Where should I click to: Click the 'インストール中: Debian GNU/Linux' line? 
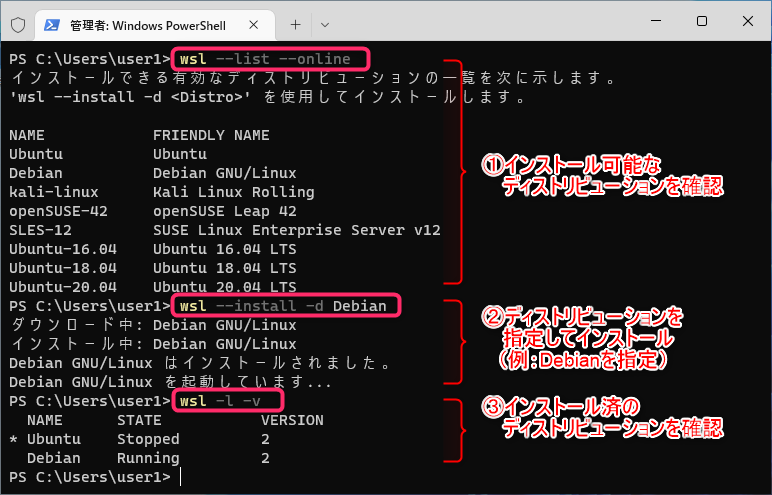153,344
